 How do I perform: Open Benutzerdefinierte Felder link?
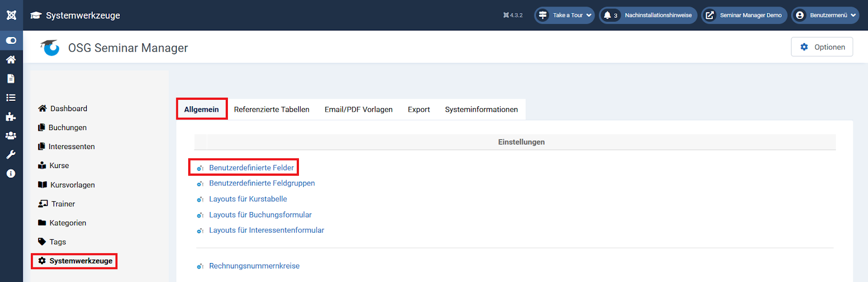252,168
